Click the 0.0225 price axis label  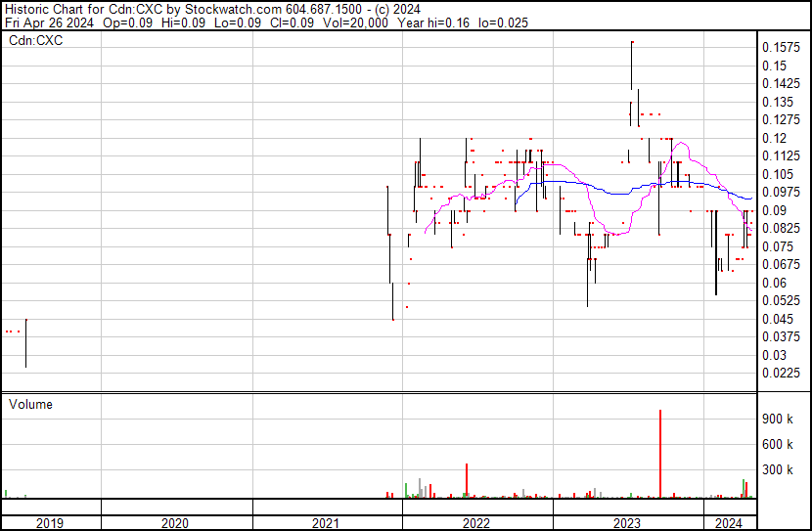click(781, 374)
